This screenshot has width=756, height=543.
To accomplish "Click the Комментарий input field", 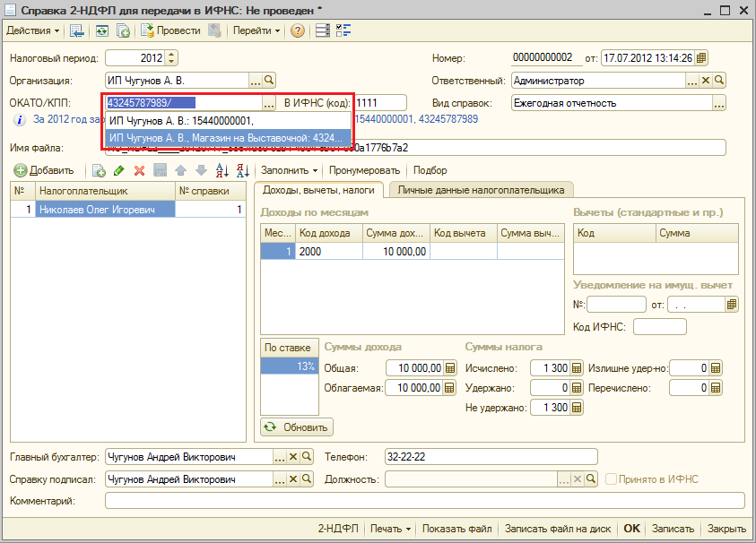I will 425,501.
